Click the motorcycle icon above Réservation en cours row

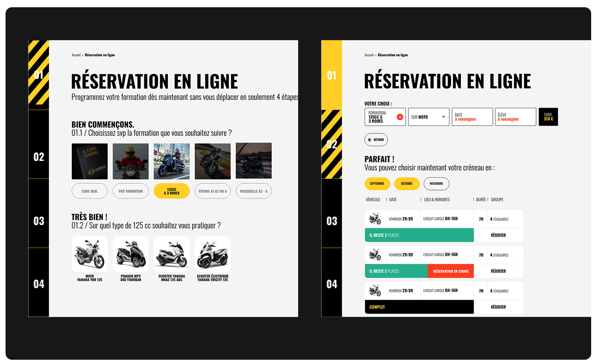(375, 255)
